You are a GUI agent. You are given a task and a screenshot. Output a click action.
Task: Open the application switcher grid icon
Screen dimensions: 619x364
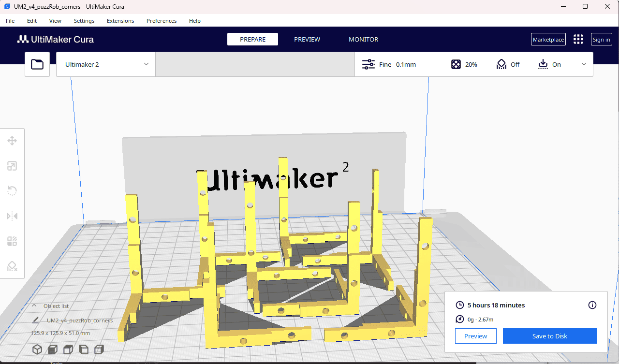click(578, 39)
